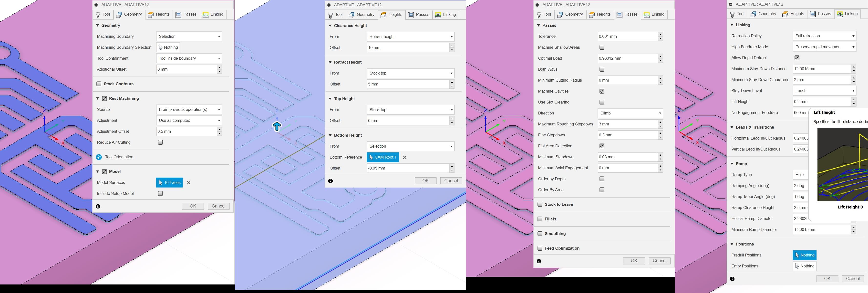Click Cancel in the Linking dialog

[852, 279]
